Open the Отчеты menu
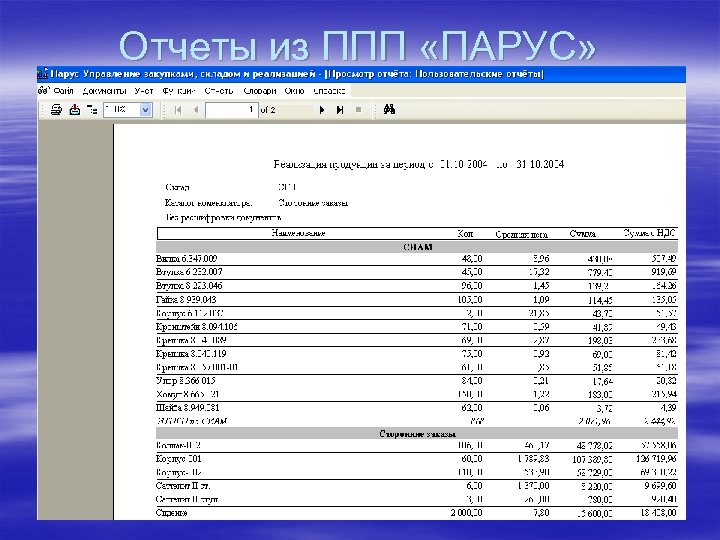Viewport: 720px width, 540px height. click(219, 90)
